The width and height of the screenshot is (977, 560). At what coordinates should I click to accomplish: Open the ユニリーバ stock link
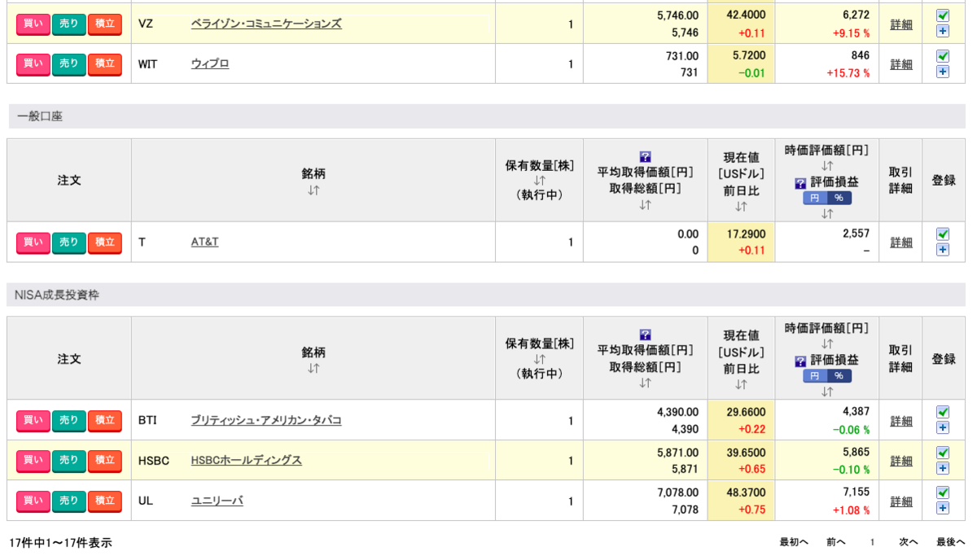[217, 501]
